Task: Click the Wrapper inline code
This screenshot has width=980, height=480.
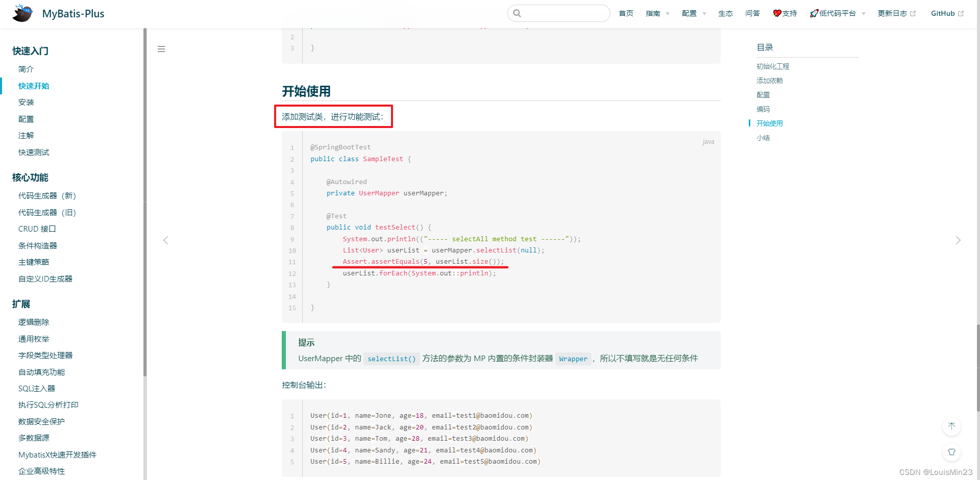Action: pos(573,359)
